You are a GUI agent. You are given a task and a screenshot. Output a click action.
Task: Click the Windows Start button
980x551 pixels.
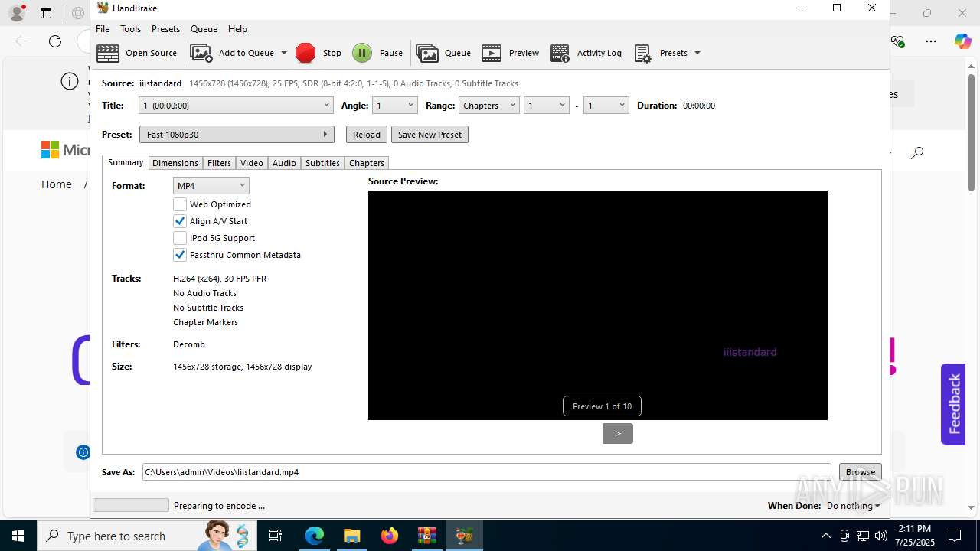point(18,536)
